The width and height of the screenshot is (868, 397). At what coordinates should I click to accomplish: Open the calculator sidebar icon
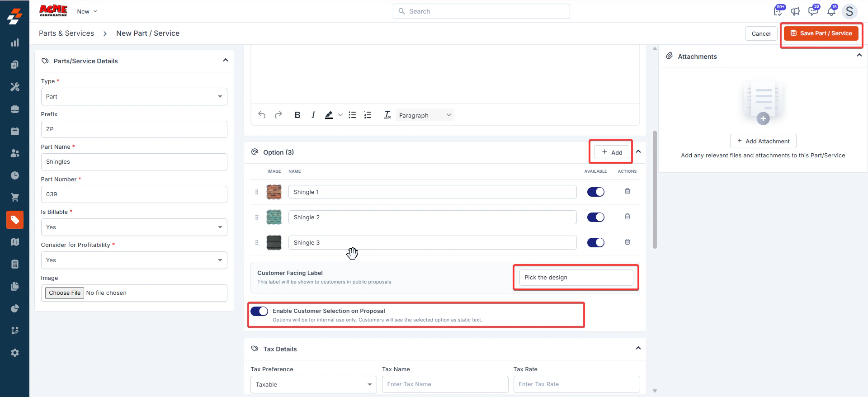tap(15, 264)
